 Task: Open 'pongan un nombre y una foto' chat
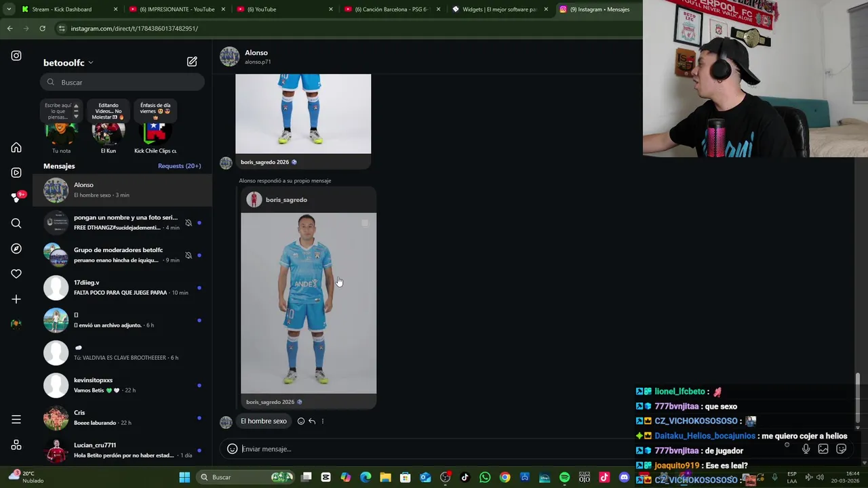(122, 222)
